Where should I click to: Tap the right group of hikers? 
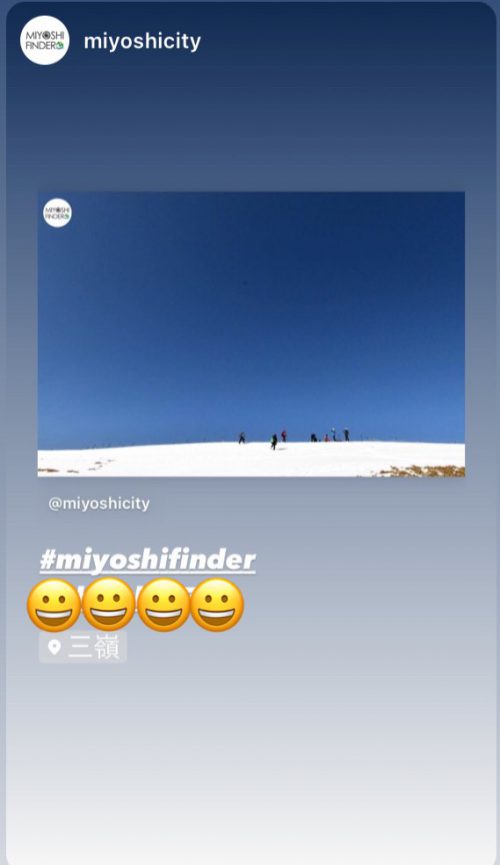(x=330, y=435)
